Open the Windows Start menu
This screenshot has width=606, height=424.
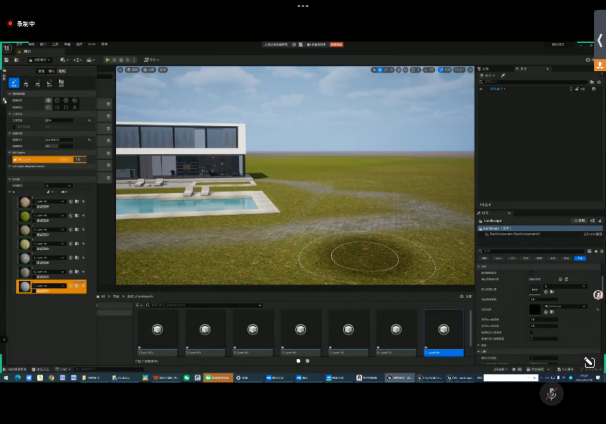pyautogui.click(x=5, y=378)
